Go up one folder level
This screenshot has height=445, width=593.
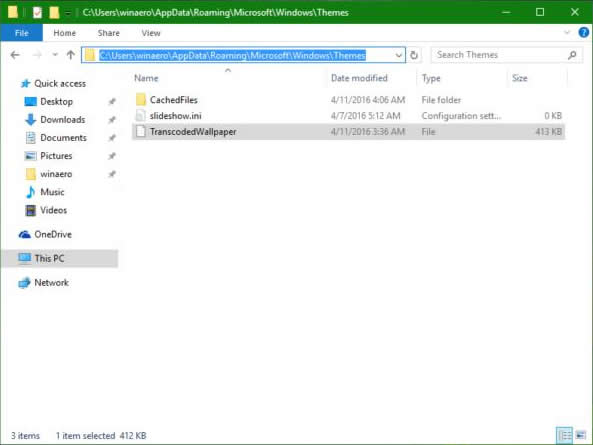[70, 55]
